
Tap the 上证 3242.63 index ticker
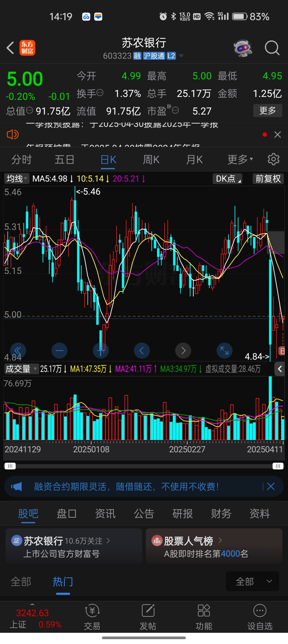pos(35,618)
